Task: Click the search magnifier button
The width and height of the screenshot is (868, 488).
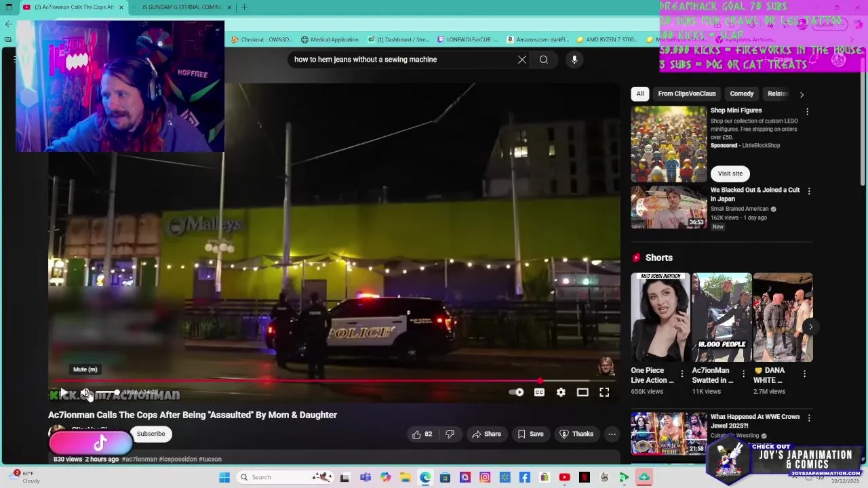Action: 544,60
